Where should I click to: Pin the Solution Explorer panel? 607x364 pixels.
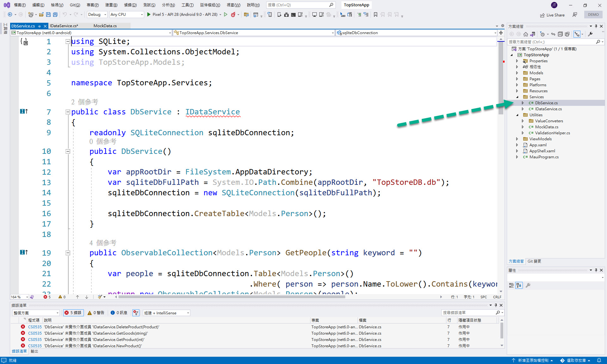pyautogui.click(x=596, y=26)
